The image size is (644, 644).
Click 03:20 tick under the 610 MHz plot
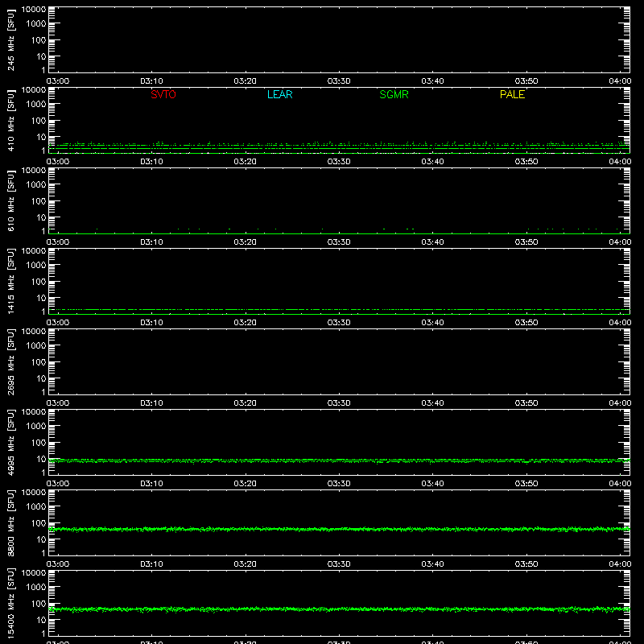[246, 242]
